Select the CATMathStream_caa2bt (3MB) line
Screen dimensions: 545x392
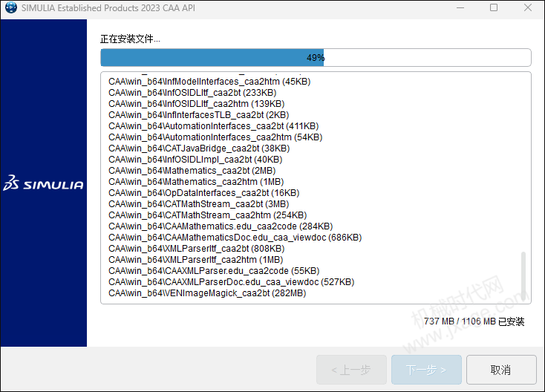pos(198,204)
